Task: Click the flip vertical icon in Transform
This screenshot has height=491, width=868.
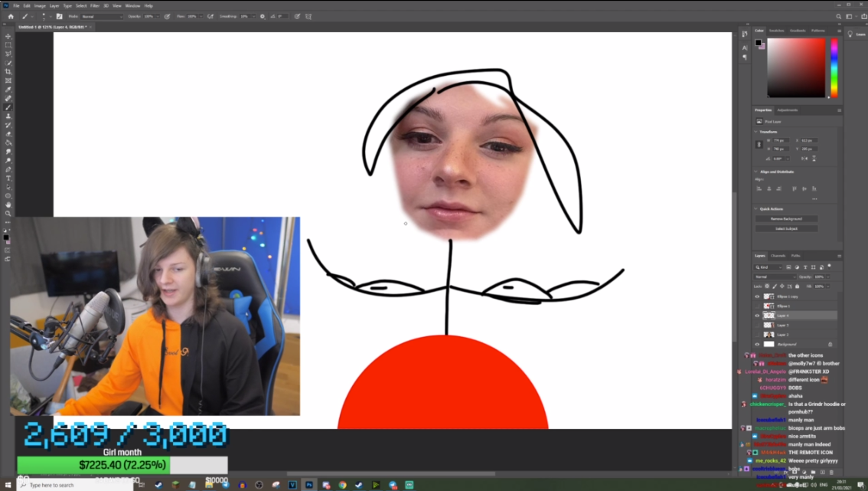Action: (x=814, y=159)
